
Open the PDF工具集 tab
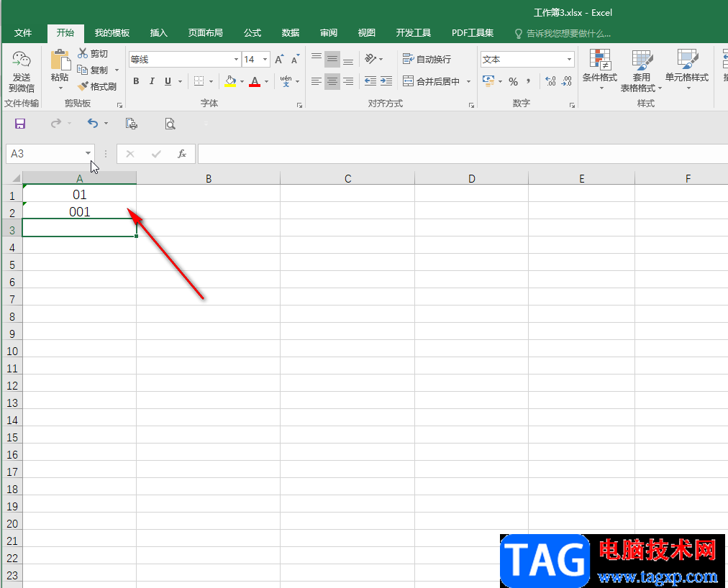472,33
